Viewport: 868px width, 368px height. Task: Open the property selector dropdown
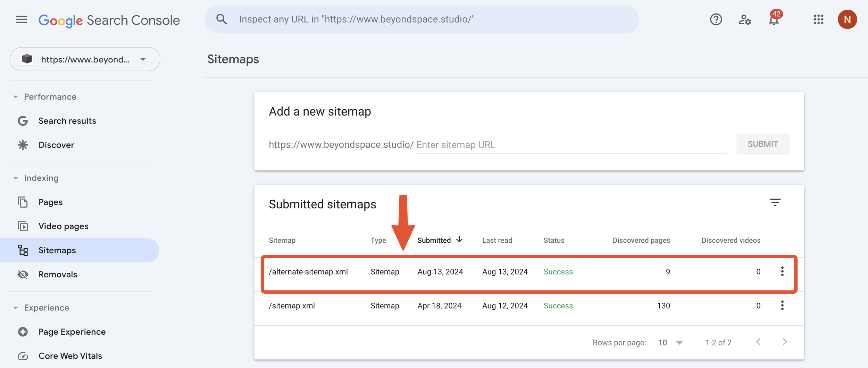click(85, 59)
